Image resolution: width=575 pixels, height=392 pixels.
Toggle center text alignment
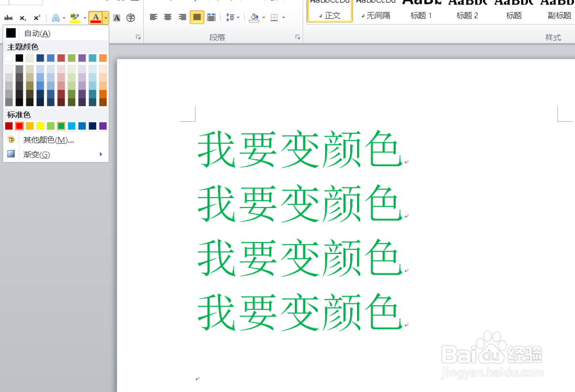(167, 17)
